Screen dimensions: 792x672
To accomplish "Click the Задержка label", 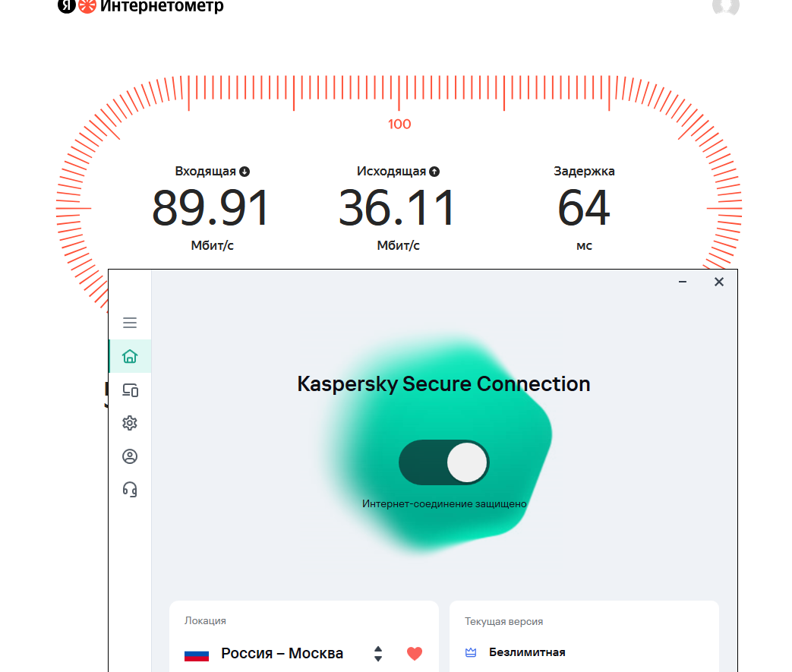I will [x=584, y=172].
